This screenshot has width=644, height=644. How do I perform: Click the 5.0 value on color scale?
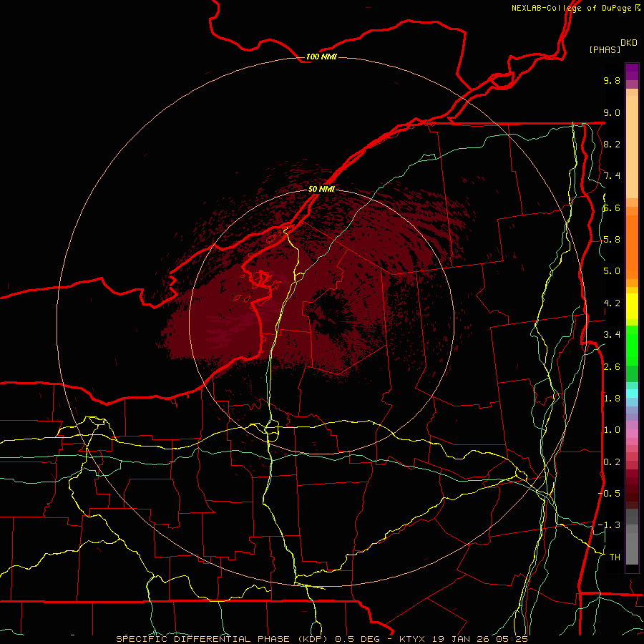pyautogui.click(x=612, y=271)
